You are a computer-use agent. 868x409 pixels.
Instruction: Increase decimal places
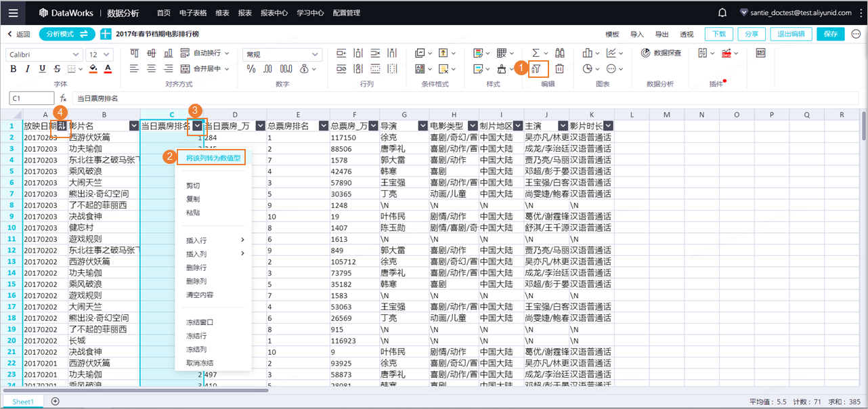tap(286, 69)
